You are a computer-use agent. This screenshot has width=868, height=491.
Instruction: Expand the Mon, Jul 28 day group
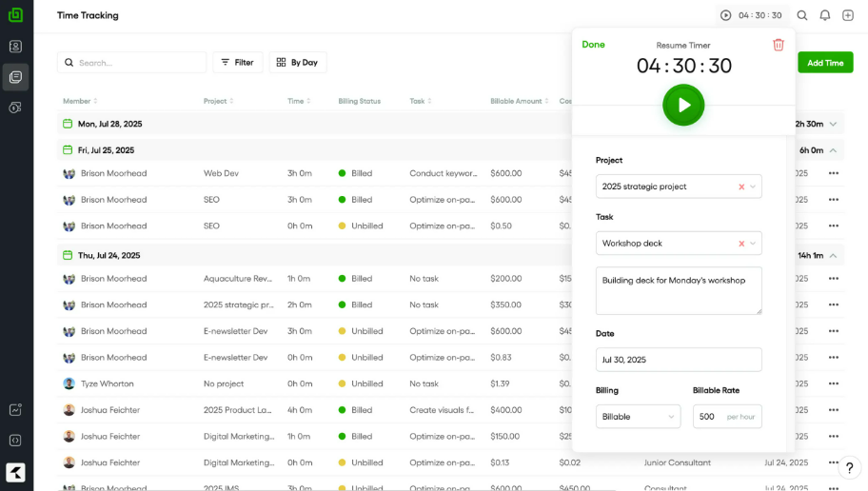[833, 124]
